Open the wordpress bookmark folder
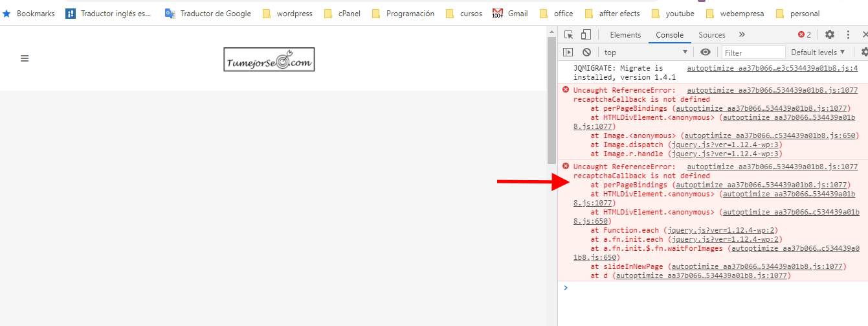Image resolution: width=868 pixels, height=326 pixels. tap(287, 13)
